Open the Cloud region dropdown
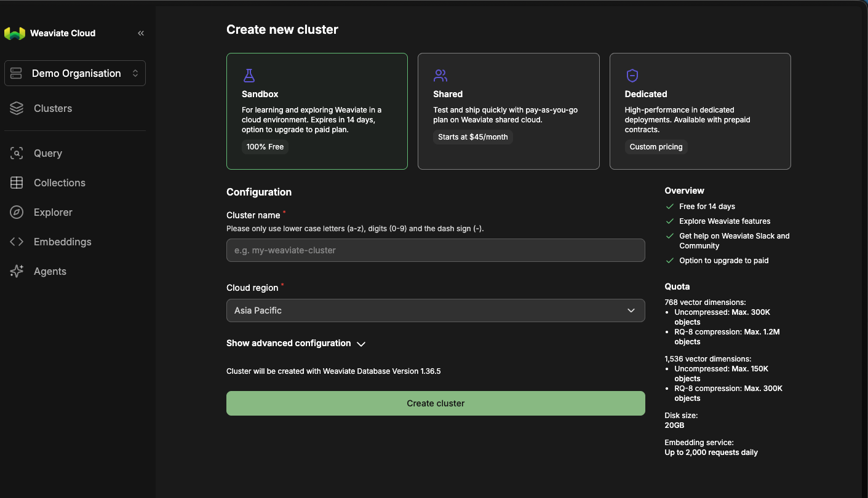 pyautogui.click(x=436, y=310)
